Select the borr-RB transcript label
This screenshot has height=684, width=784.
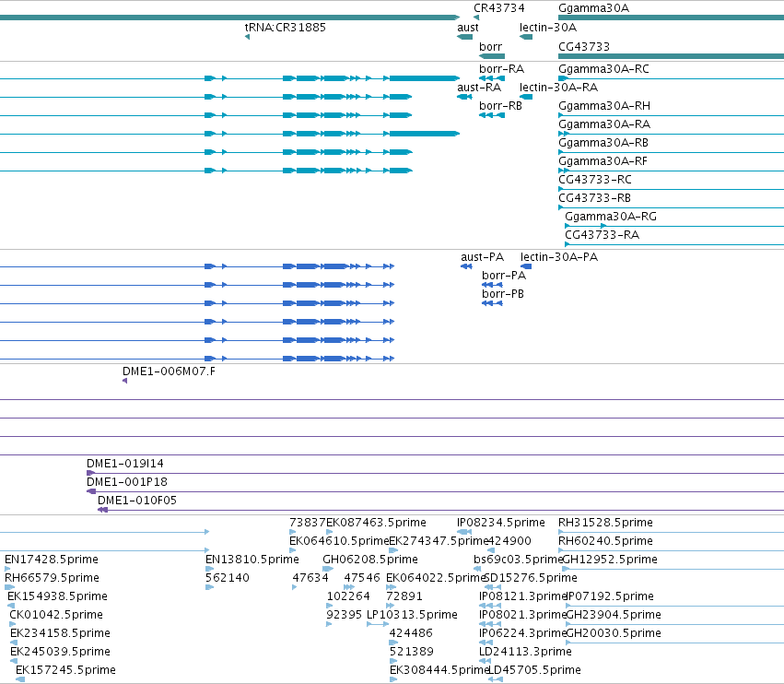point(500,106)
